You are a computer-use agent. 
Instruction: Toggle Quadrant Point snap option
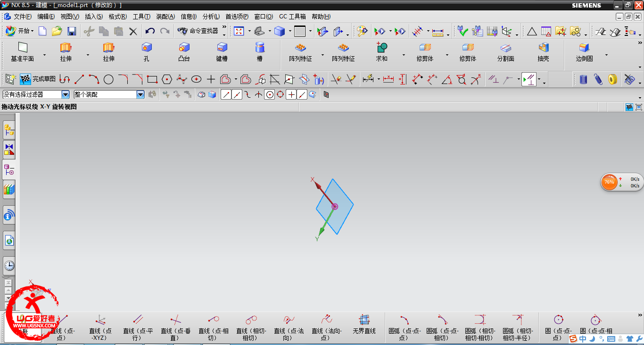(281, 95)
